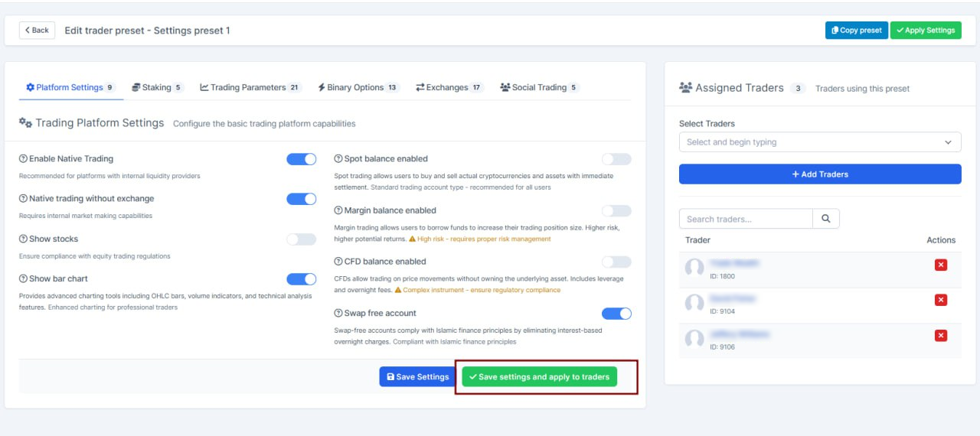Click help icon beside Spot balance enabled
980x436 pixels.
coord(338,159)
